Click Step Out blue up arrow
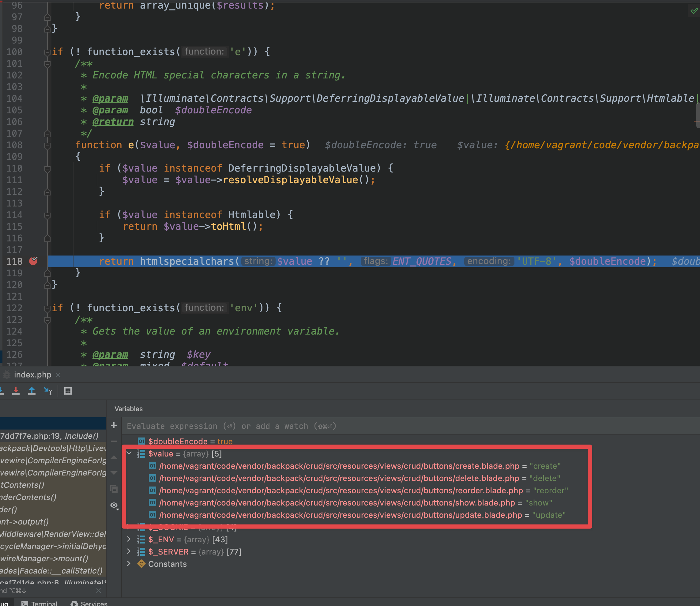This screenshot has width=700, height=606. pos(32,391)
